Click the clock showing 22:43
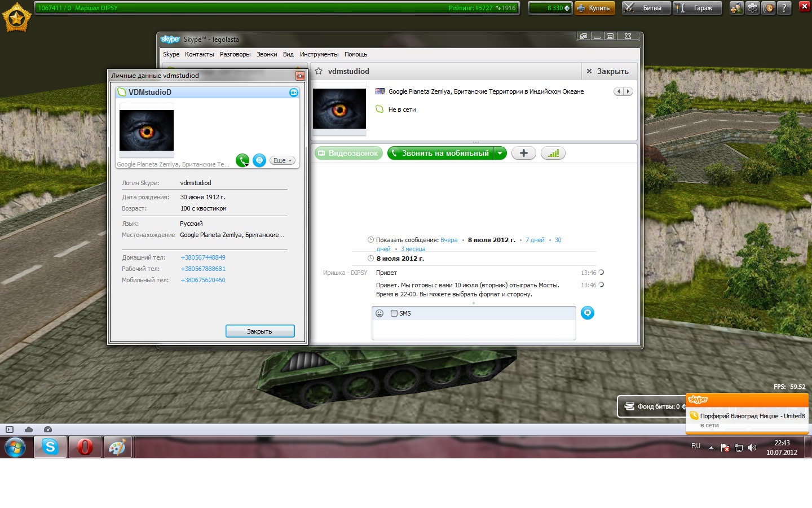Screen dimensions: 812x508 pyautogui.click(x=782, y=443)
